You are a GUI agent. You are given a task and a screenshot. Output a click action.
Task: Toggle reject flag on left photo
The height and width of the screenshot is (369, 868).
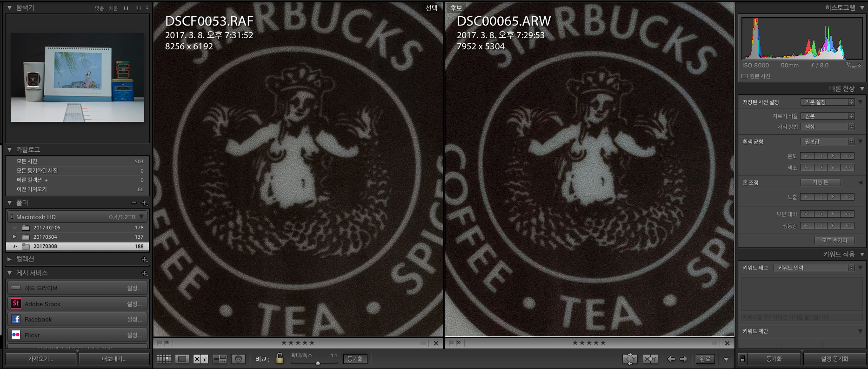pyautogui.click(x=167, y=342)
